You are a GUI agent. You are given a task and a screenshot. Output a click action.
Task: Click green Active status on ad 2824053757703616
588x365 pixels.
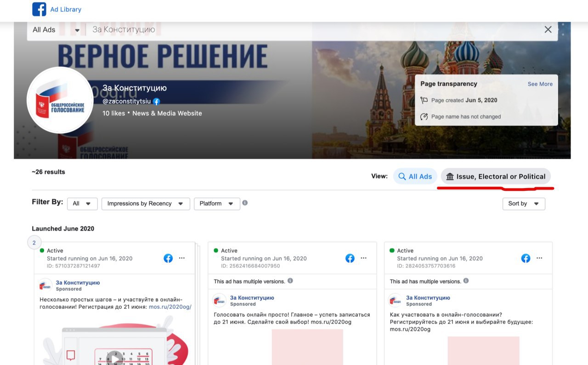click(401, 251)
